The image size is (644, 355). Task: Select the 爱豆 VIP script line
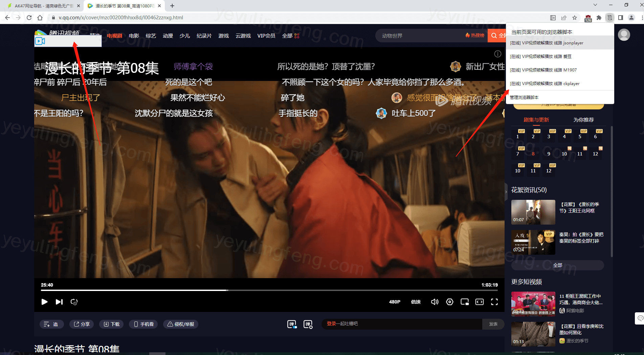(560, 57)
